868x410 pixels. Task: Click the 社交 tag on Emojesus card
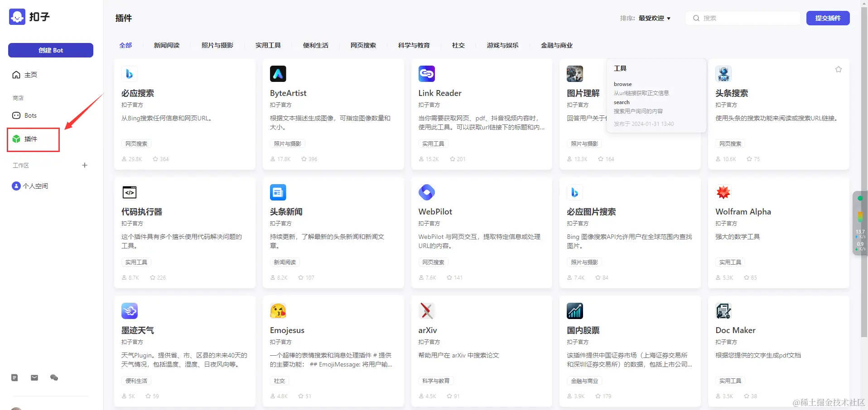[x=280, y=381]
